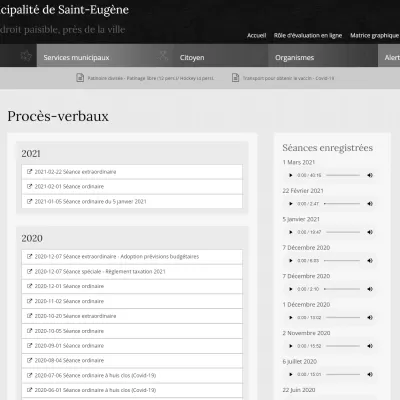Viewport: 400px width, 400px height.
Task: Open Matrice graphique link
Action: (374, 35)
